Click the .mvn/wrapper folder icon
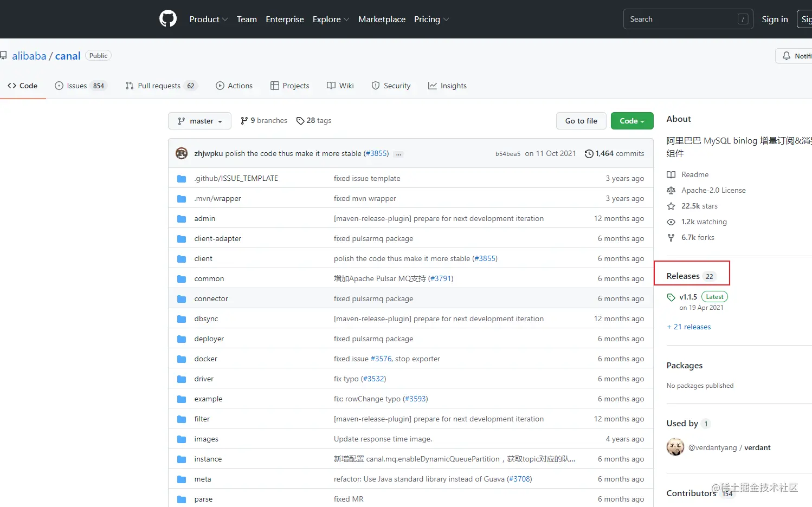Screen dimensions: 812x507 click(182, 199)
